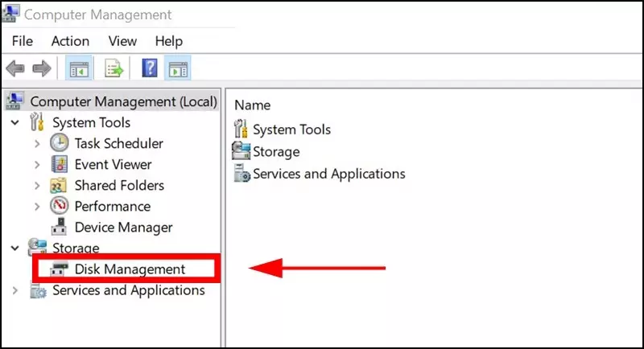
Task: Toggle the Show/Hide Console Tree toolbar icon
Action: coord(79,68)
